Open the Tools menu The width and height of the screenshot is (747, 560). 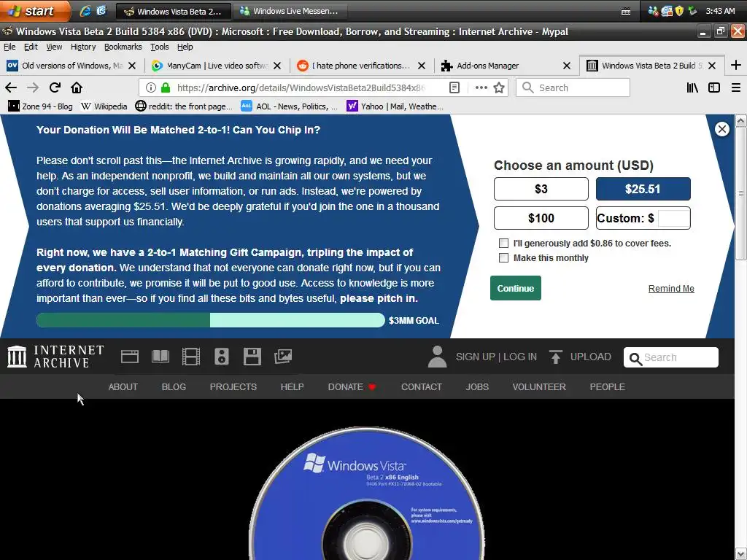(159, 47)
